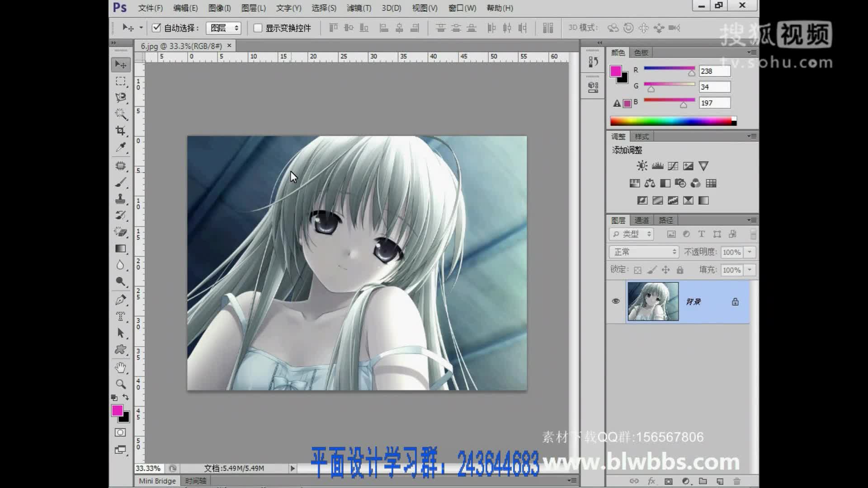Expand the status bar info arrow
This screenshot has width=868, height=488.
tap(292, 469)
